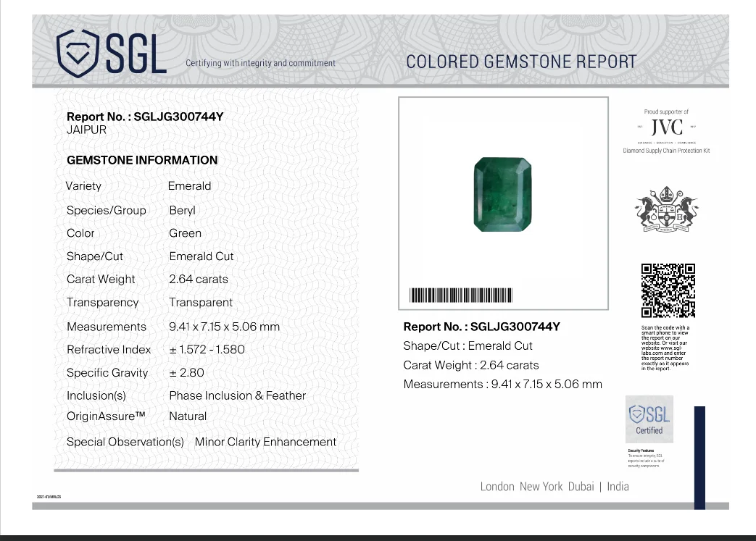Click the color value 'Green'
Screen dimensions: 756x541
[x=185, y=233]
